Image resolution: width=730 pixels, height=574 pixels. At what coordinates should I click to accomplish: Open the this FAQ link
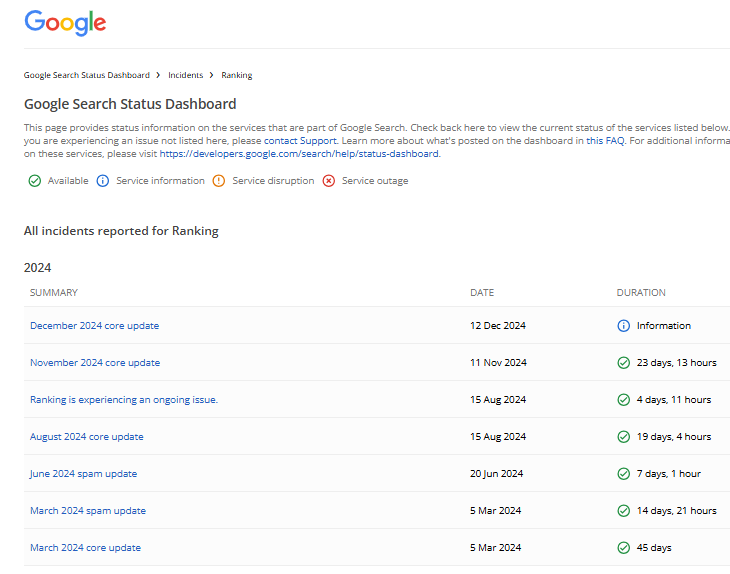click(x=605, y=141)
